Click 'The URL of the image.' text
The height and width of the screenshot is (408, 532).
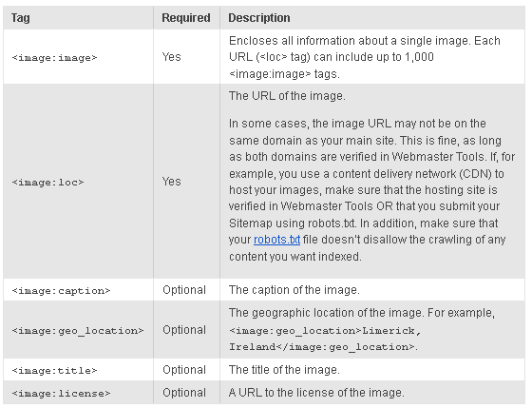coord(287,96)
